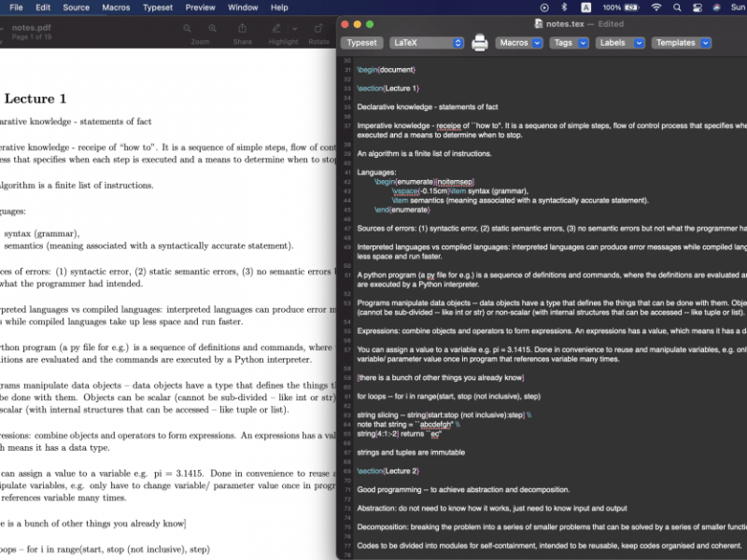Open the Typeset menu in menu bar
Screen dimensions: 747x560
(158, 7)
